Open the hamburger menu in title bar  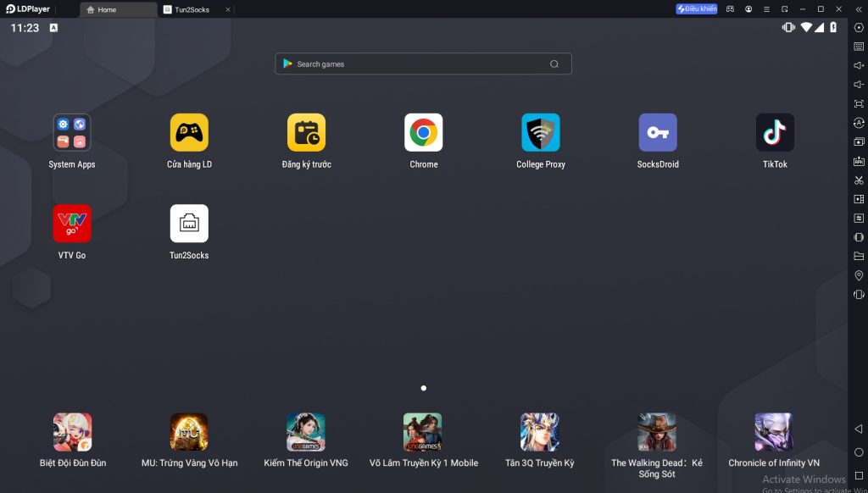pyautogui.click(x=766, y=9)
